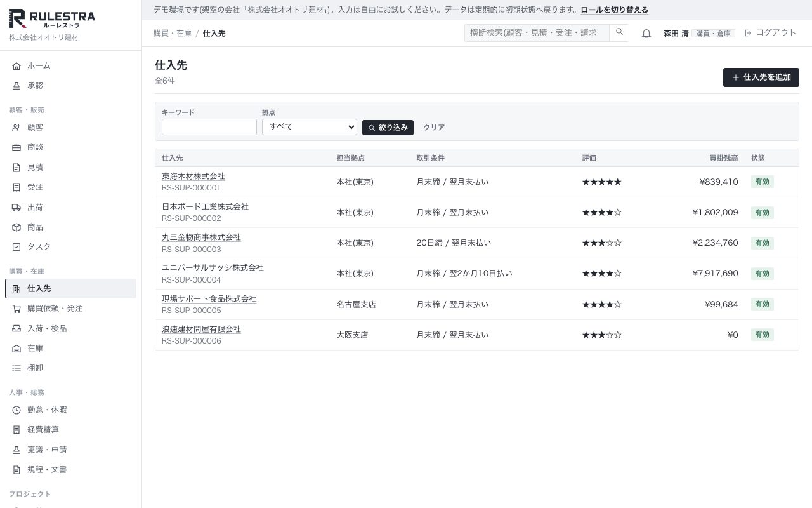Click the 仕入先を追加 button
Image resolution: width=812 pixels, height=508 pixels.
coord(761,77)
